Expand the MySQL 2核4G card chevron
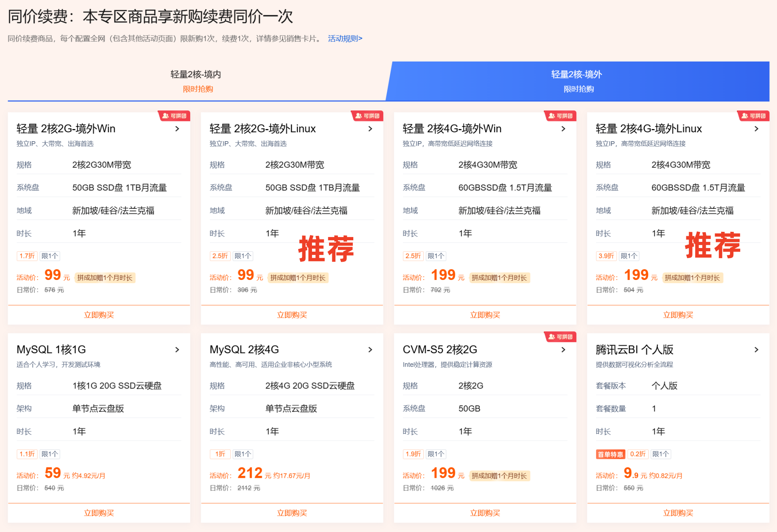The image size is (777, 532). (x=370, y=350)
